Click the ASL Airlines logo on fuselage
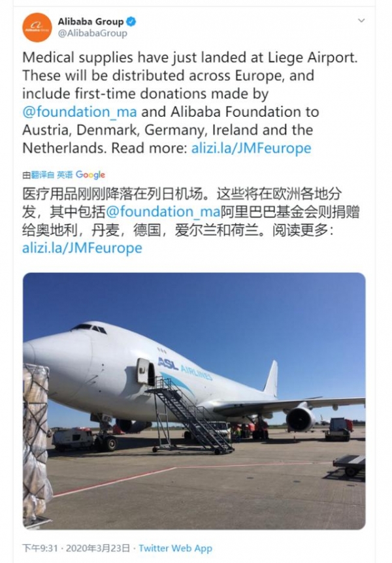 point(185,369)
